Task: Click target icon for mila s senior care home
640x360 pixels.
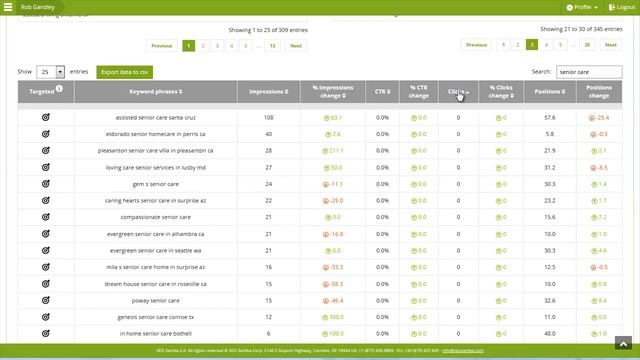Action: tap(46, 267)
